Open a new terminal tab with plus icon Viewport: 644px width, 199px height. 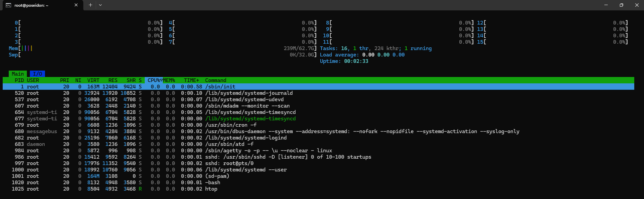[90, 5]
